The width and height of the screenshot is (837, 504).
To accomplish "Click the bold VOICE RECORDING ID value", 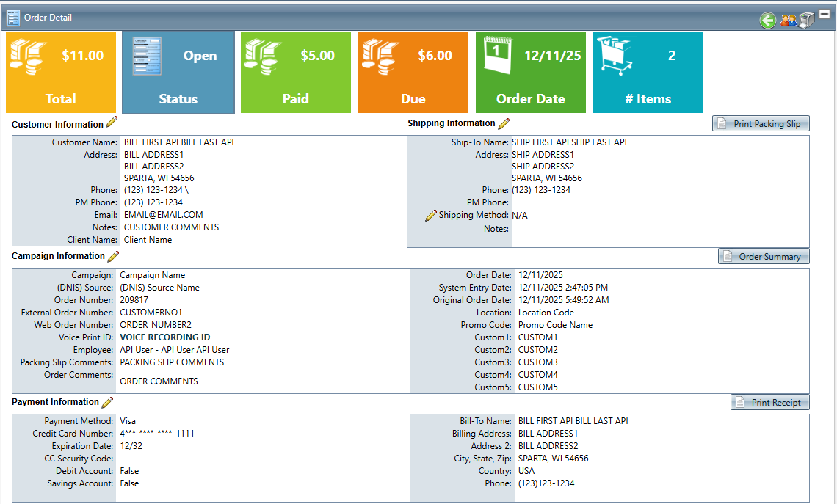I will click(x=165, y=337).
